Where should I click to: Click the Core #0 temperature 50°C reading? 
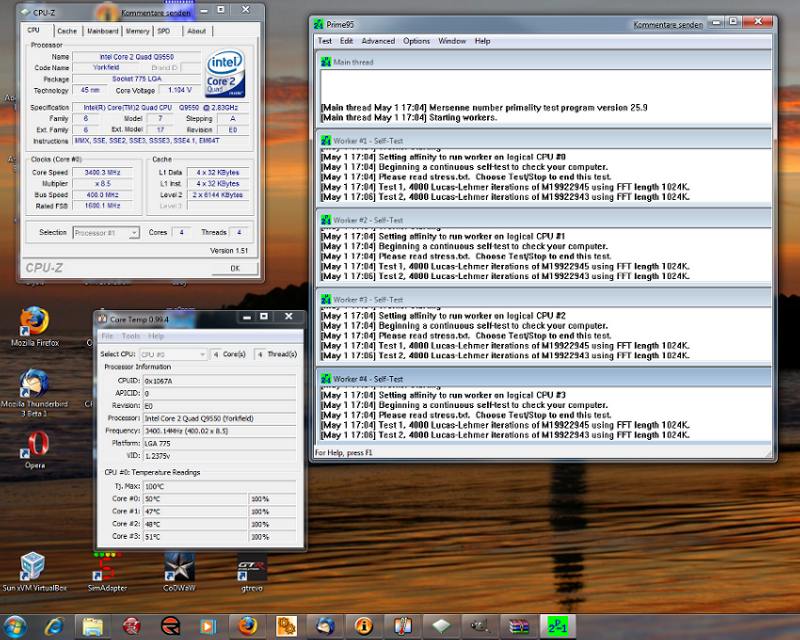(x=195, y=499)
